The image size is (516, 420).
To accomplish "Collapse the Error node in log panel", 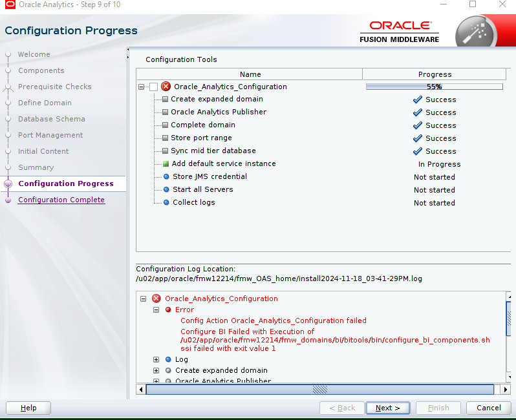I will [156, 310].
